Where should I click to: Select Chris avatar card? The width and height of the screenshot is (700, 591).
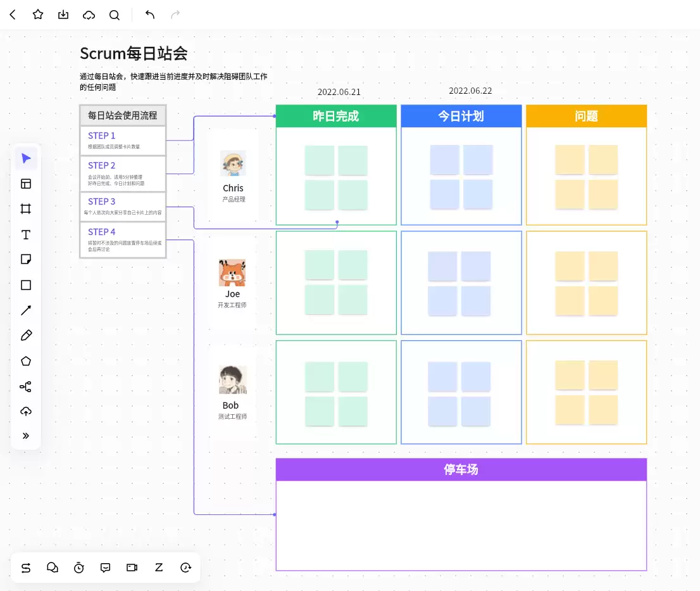click(233, 176)
